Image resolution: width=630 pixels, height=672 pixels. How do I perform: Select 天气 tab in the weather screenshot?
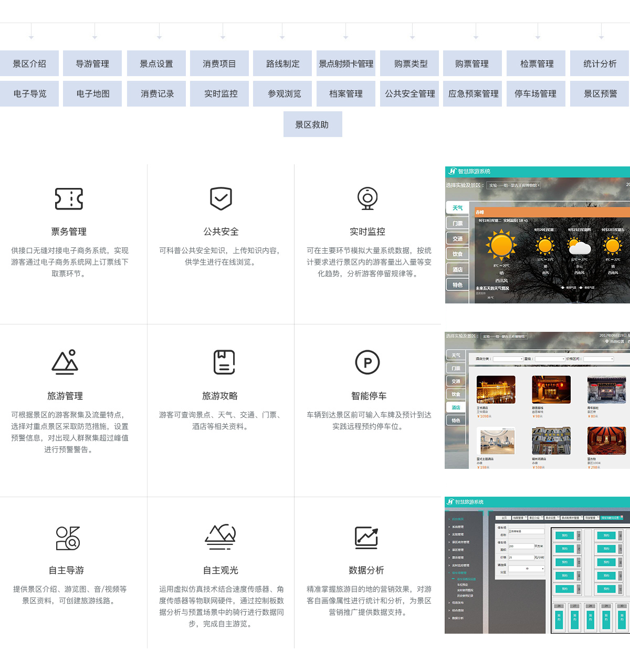tap(457, 208)
